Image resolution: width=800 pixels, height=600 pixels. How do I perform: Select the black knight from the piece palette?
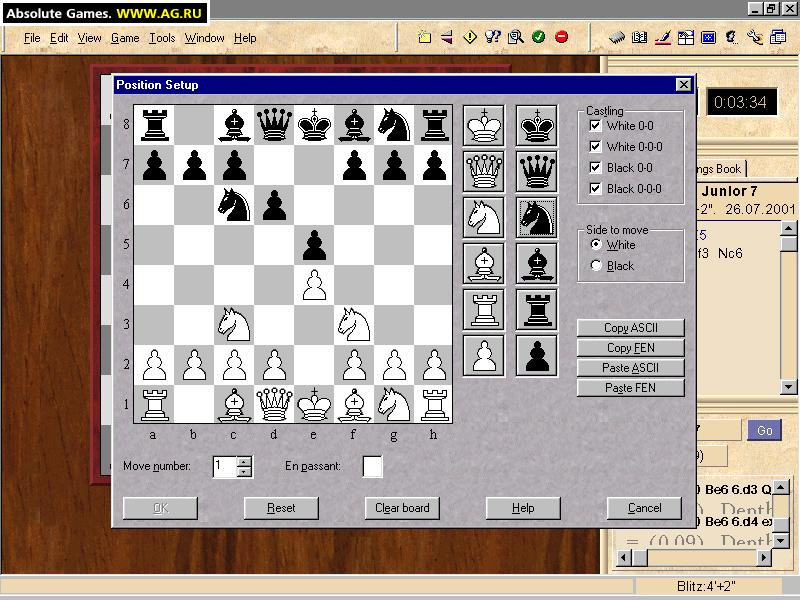click(x=536, y=218)
